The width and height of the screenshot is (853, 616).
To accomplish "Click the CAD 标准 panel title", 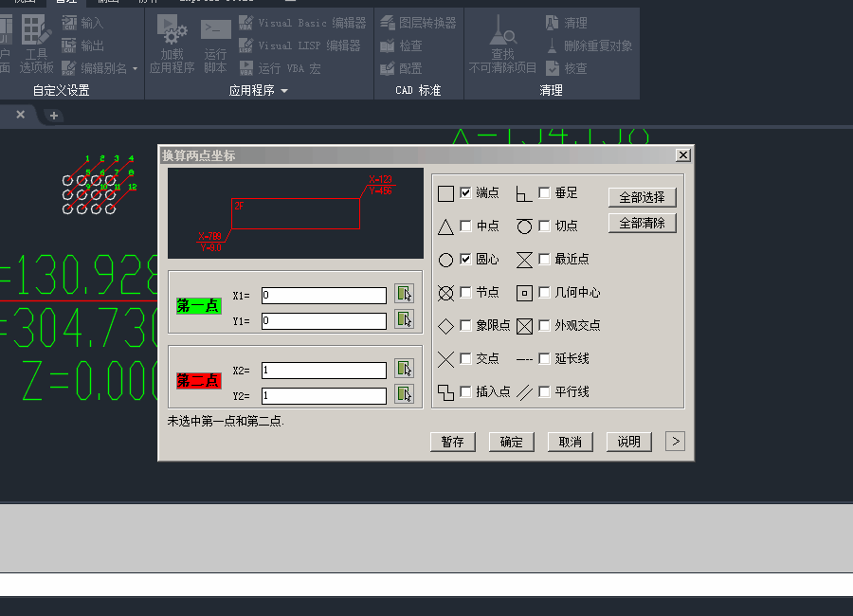I will [418, 90].
